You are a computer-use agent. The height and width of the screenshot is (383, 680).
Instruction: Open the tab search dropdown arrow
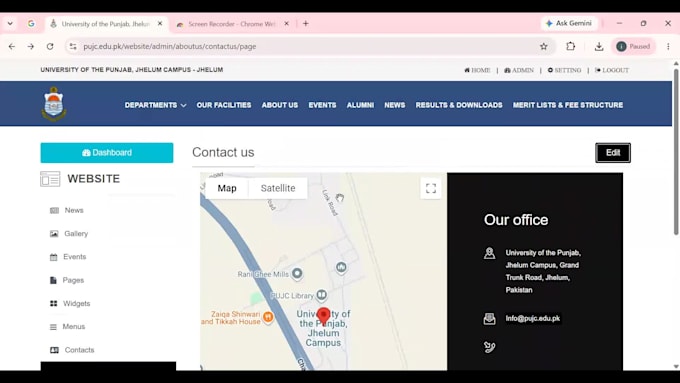coord(10,24)
